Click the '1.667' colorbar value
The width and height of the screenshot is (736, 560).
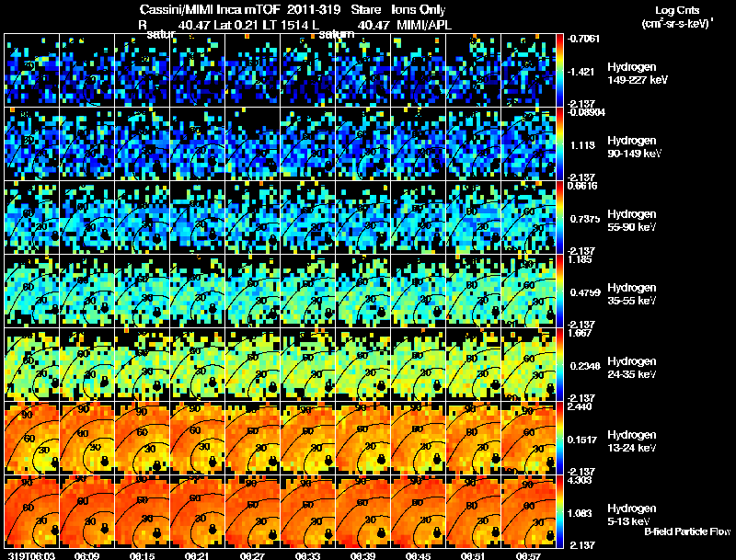coord(580,333)
